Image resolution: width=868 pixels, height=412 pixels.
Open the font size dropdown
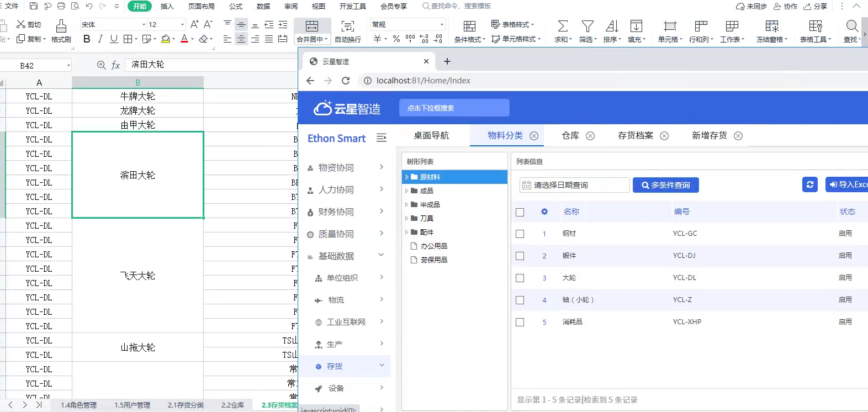click(x=182, y=25)
